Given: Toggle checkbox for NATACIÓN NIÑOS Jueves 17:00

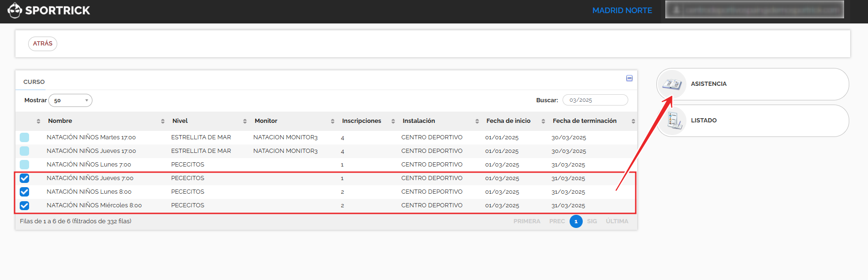Looking at the screenshot, I should tap(24, 151).
